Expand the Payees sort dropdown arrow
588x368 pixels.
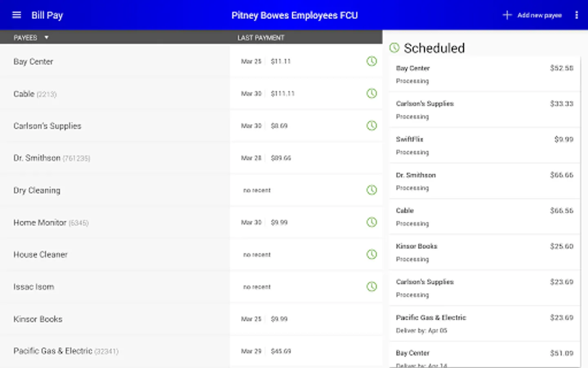[47, 38]
